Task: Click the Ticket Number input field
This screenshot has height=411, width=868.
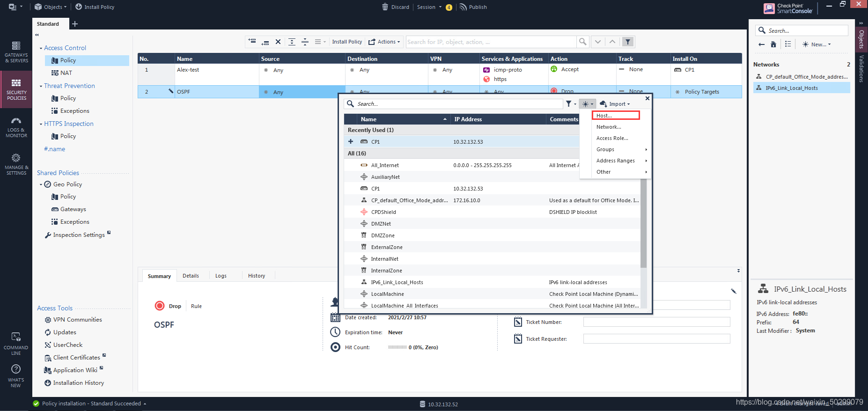Action: [656, 322]
